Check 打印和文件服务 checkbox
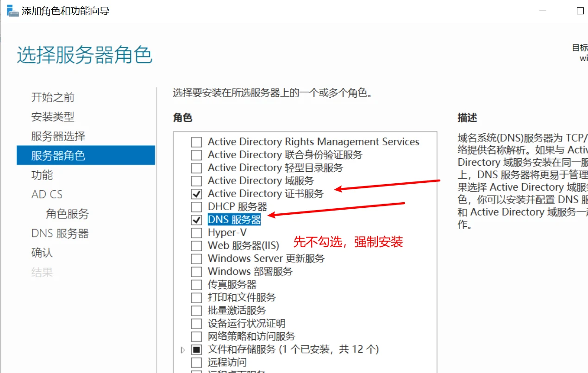The height and width of the screenshot is (373, 588). [197, 298]
